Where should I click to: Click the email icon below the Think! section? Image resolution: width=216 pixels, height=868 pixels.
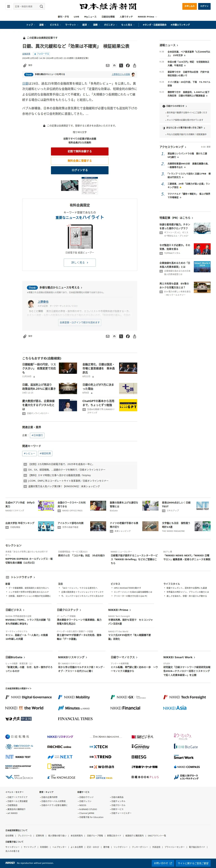pyautogui.click(x=108, y=336)
